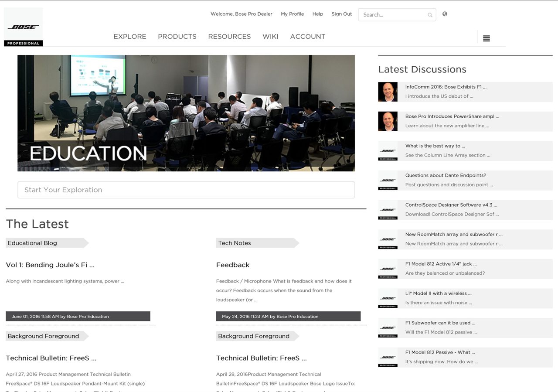
Task: Sign Out of the portal
Action: tap(342, 14)
